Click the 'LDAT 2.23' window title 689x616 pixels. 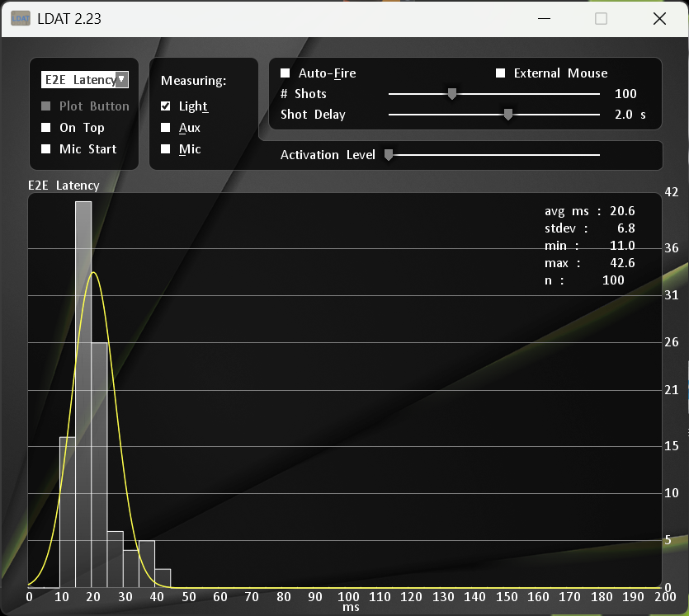(69, 18)
